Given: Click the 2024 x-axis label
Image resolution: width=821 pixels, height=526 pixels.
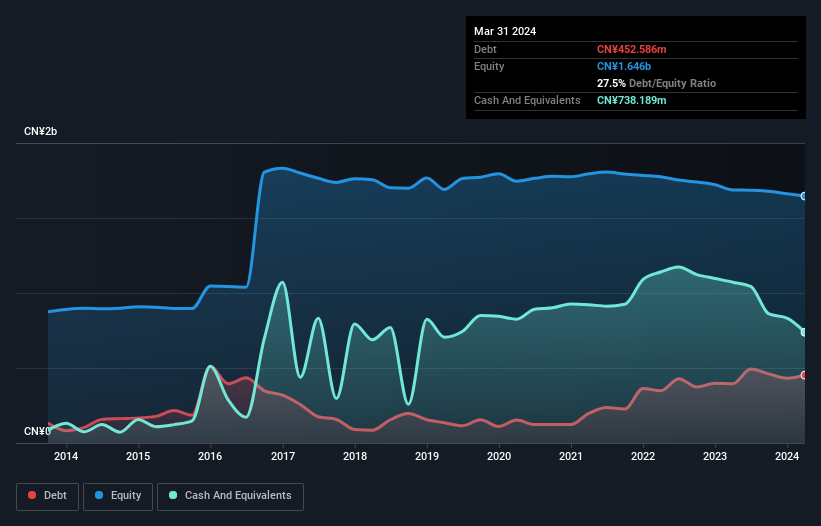Looking at the screenshot, I should [787, 456].
